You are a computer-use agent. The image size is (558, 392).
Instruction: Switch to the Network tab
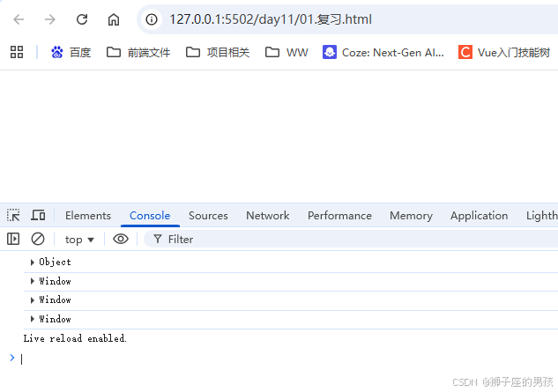pyautogui.click(x=268, y=216)
